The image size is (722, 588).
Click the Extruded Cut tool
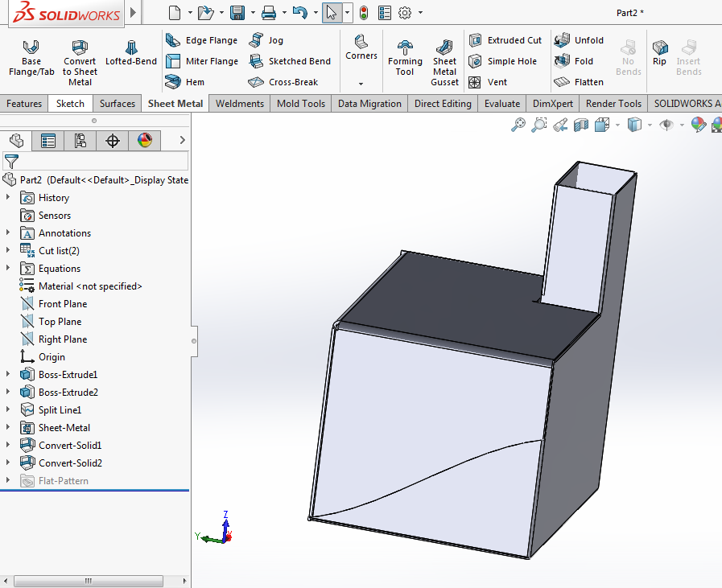click(x=505, y=40)
